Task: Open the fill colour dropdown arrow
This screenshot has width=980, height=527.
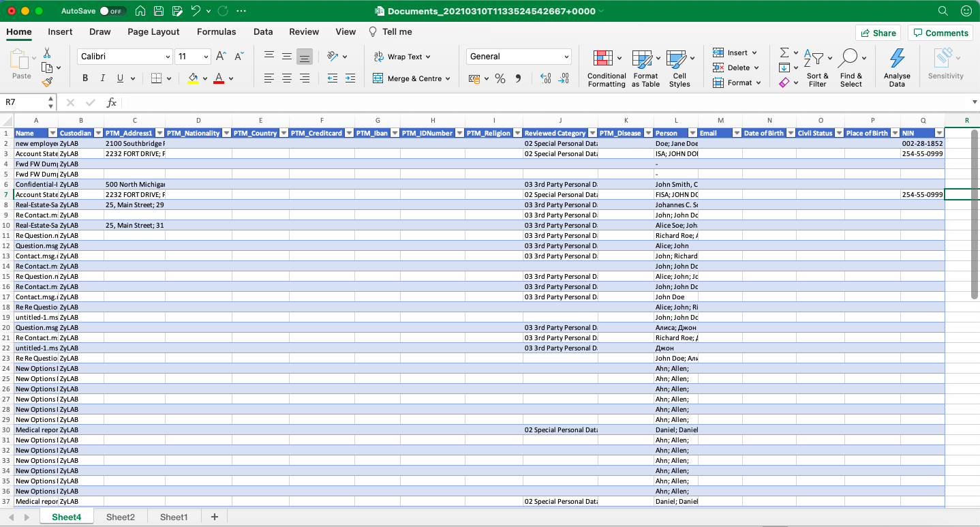Action: click(205, 78)
